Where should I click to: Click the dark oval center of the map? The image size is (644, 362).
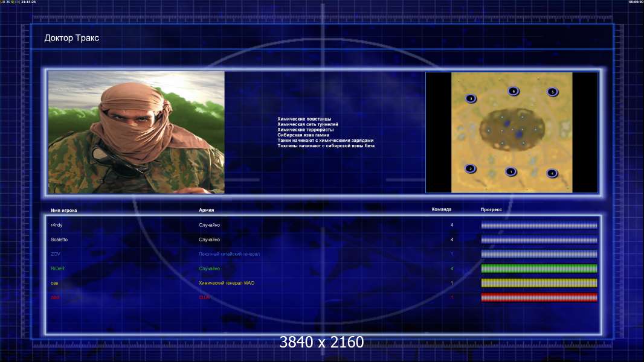click(x=512, y=130)
